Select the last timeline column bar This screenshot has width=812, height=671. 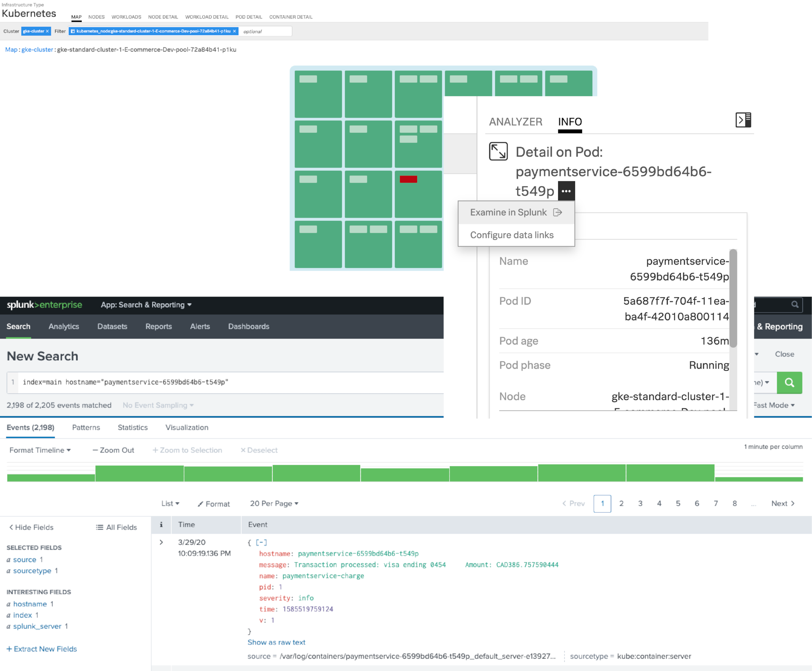pos(759,479)
